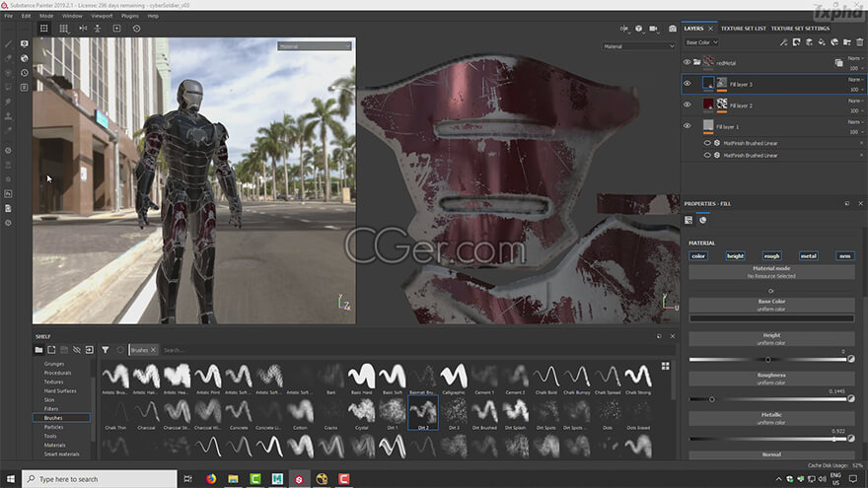Open the Viewport menu
Image resolution: width=868 pixels, height=488 pixels.
(102, 16)
